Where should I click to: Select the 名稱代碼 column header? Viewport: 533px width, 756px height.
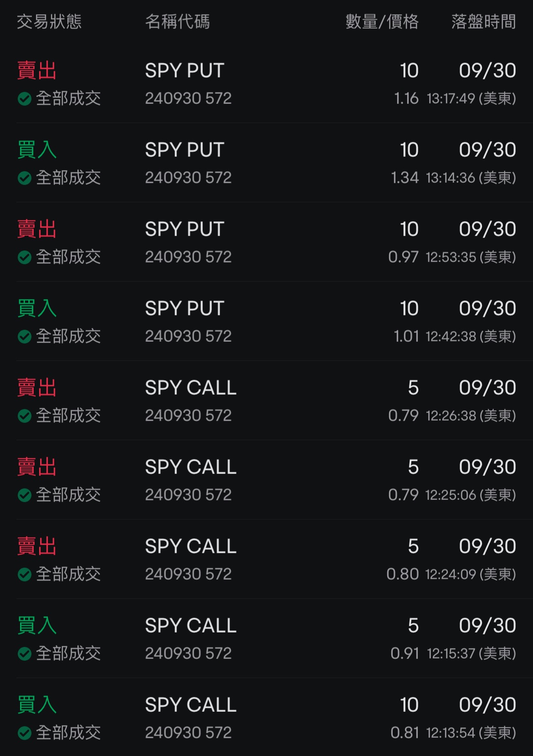(x=177, y=21)
